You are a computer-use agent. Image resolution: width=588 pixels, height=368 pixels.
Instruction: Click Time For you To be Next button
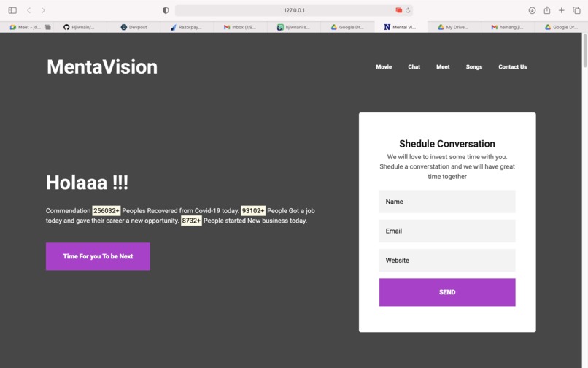98,256
